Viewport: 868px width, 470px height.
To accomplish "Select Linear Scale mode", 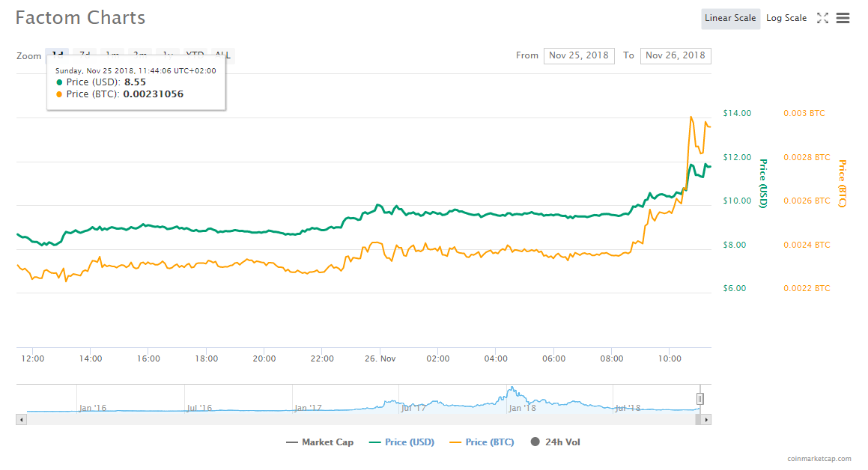I will (x=730, y=17).
